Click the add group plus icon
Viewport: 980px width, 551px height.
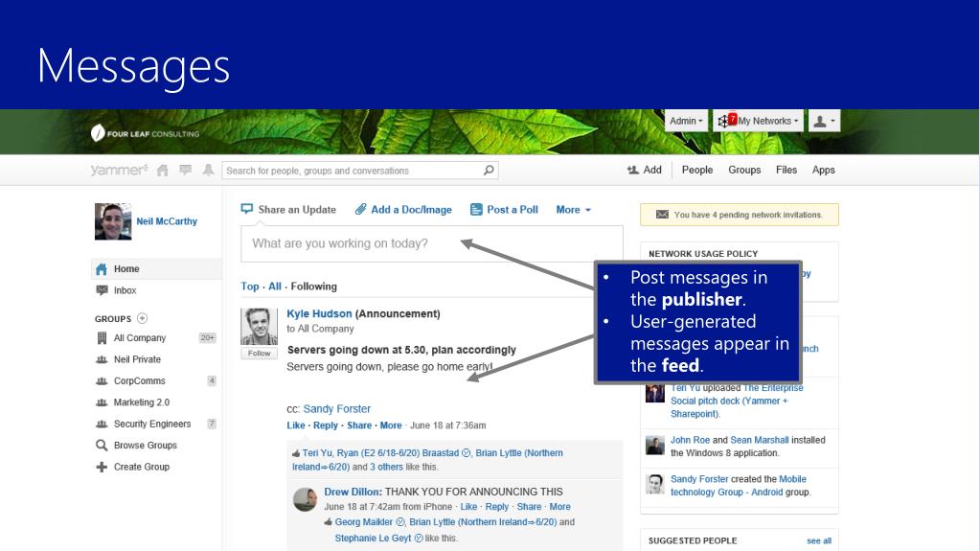(x=142, y=318)
